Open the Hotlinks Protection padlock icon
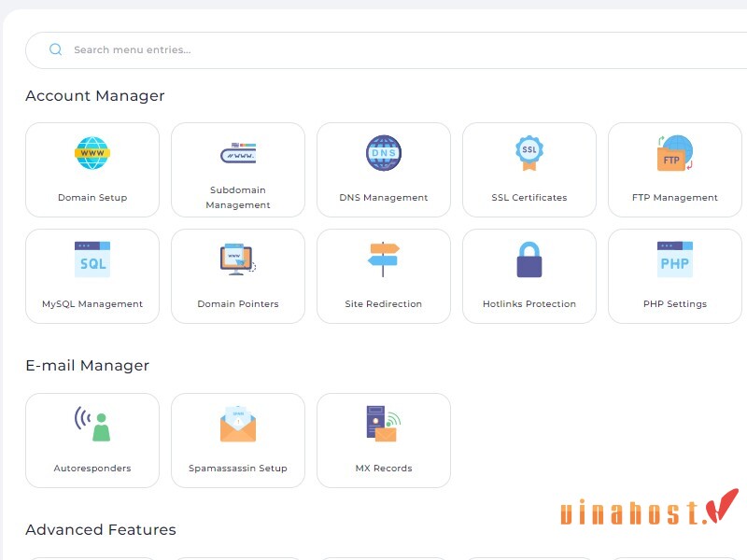Viewport: 747px width, 560px height. click(529, 259)
